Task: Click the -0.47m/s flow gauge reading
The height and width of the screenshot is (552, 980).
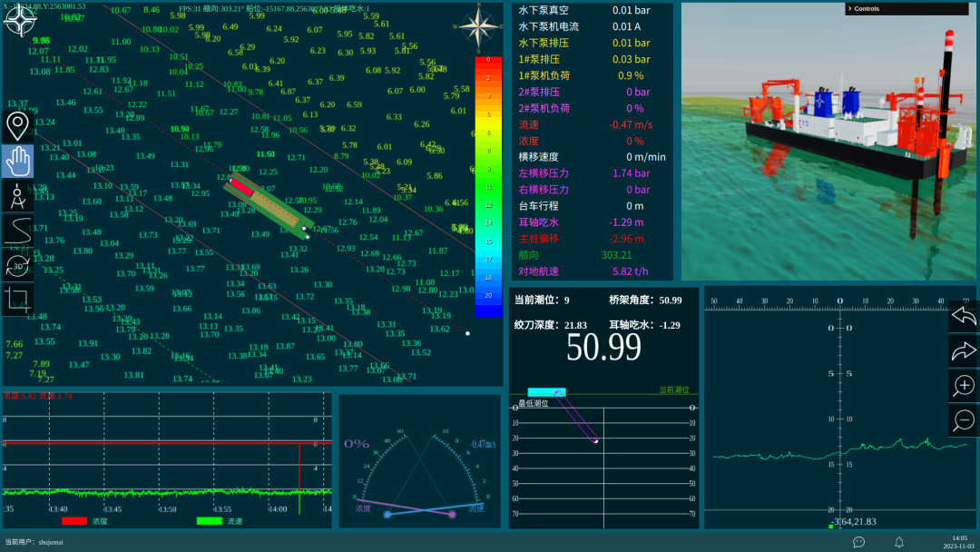Action: 483,445
